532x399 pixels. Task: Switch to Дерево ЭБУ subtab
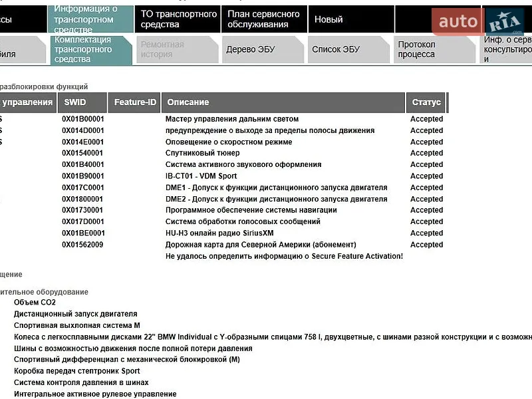tap(263, 49)
